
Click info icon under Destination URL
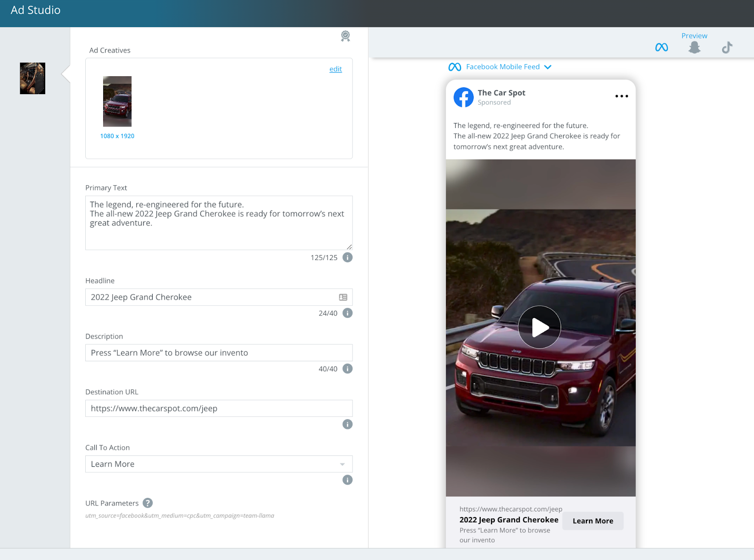pyautogui.click(x=347, y=424)
